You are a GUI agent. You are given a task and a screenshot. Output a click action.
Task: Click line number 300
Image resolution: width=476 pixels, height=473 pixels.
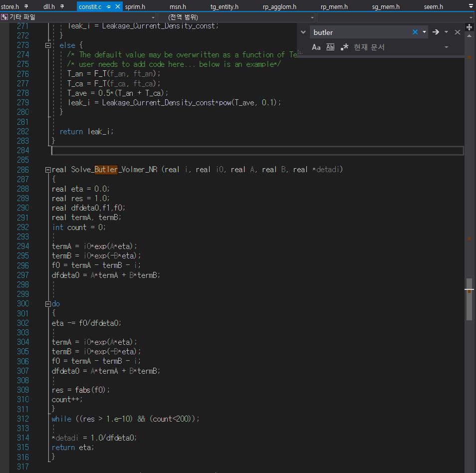point(23,303)
